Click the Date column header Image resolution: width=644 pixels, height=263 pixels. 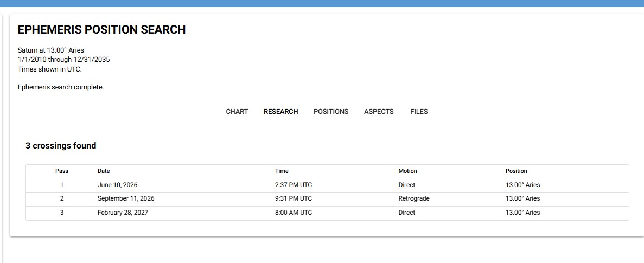coord(104,171)
